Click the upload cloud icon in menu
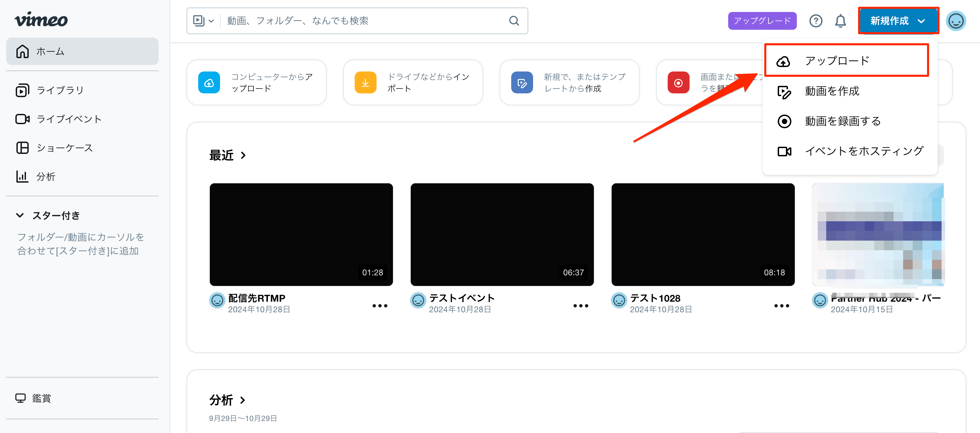This screenshot has height=433, width=980. [783, 61]
